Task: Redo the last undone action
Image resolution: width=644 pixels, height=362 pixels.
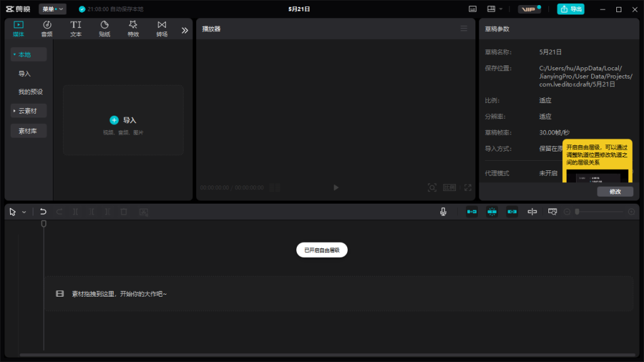Action: click(60, 212)
